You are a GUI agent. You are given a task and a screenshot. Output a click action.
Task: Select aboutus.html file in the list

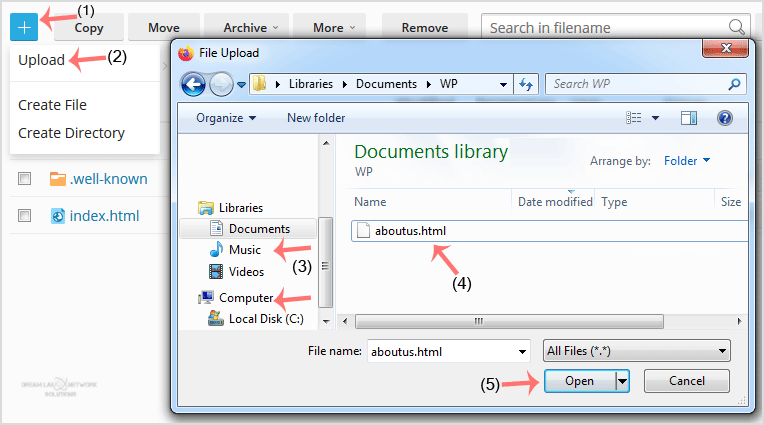pyautogui.click(x=410, y=231)
